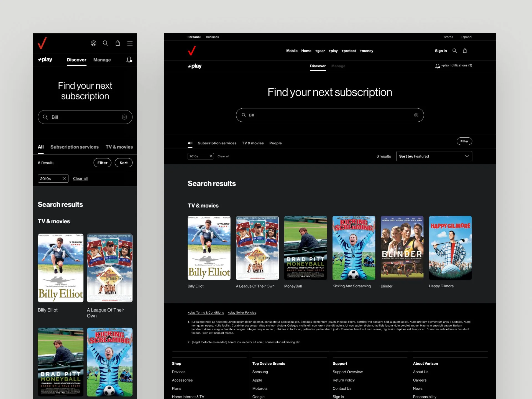Image resolution: width=532 pixels, height=399 pixels.
Task: Switch to the Manage tab
Action: click(338, 66)
